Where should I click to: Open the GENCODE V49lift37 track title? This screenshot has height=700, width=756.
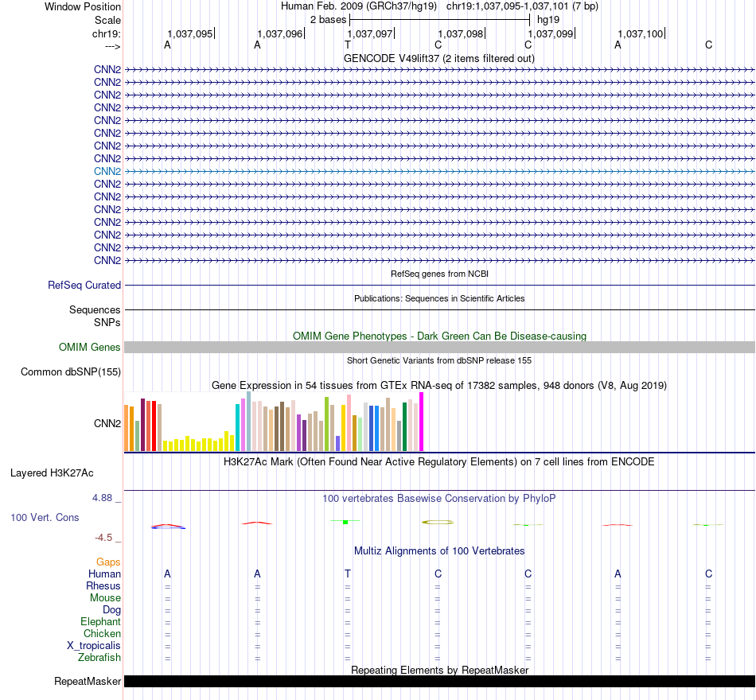pyautogui.click(x=438, y=58)
